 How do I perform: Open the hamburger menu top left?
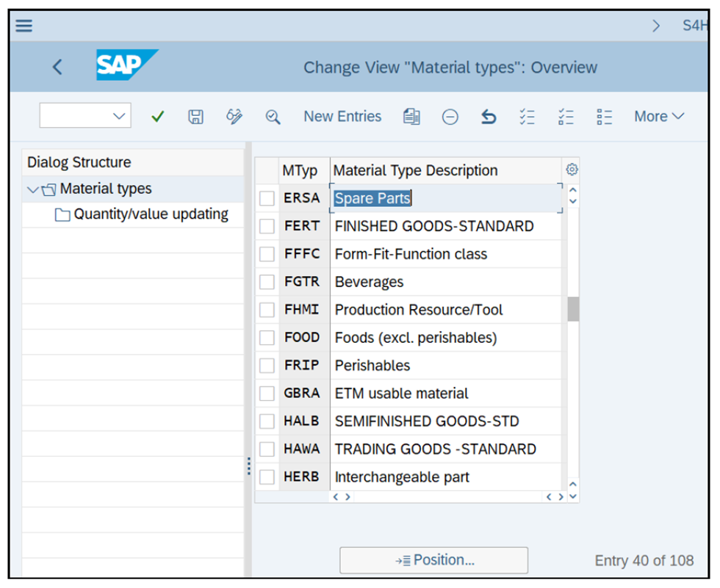click(23, 26)
